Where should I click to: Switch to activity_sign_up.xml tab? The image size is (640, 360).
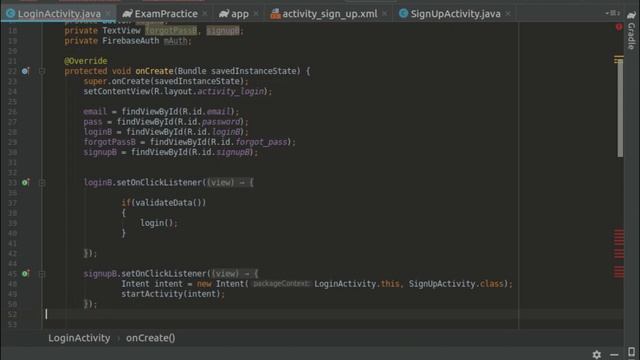pos(330,14)
